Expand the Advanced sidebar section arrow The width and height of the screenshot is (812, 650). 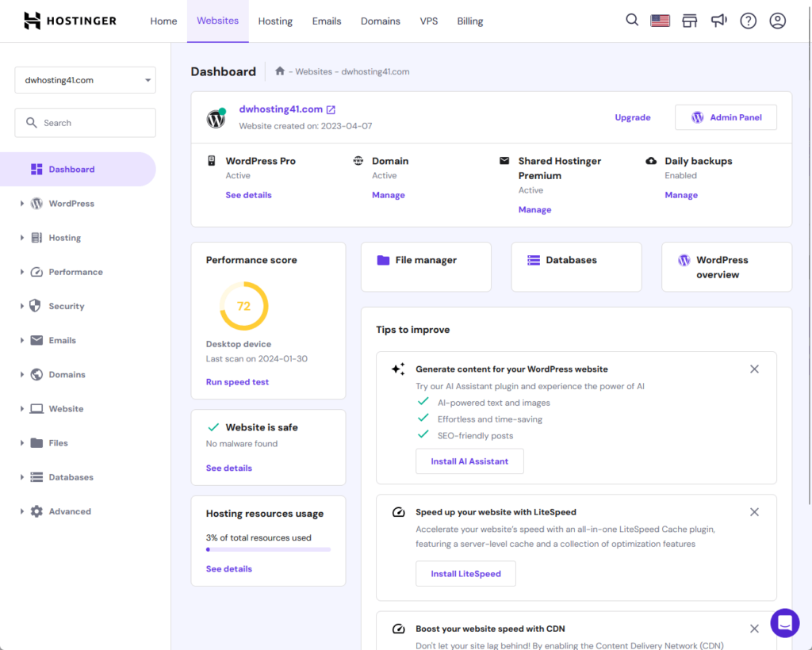pyautogui.click(x=21, y=511)
